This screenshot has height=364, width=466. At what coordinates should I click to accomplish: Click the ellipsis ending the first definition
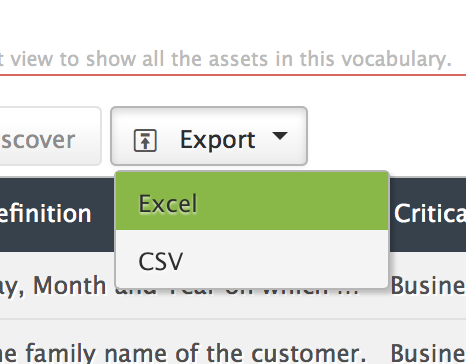coord(353,292)
